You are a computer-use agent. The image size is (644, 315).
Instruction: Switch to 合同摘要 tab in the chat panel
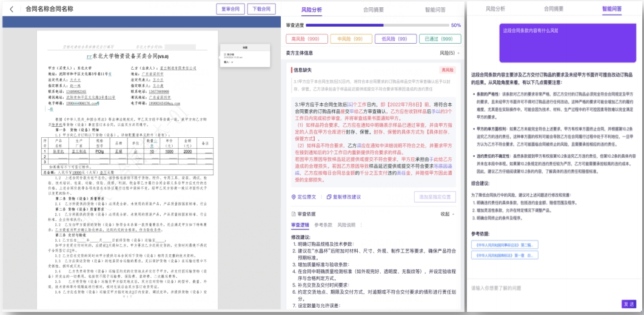coord(554,8)
